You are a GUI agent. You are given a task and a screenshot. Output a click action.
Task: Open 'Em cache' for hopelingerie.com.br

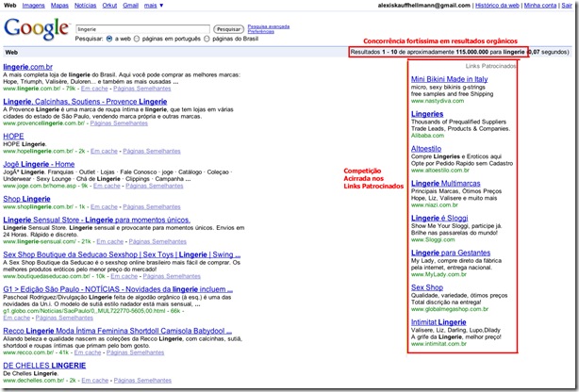[x=104, y=151]
